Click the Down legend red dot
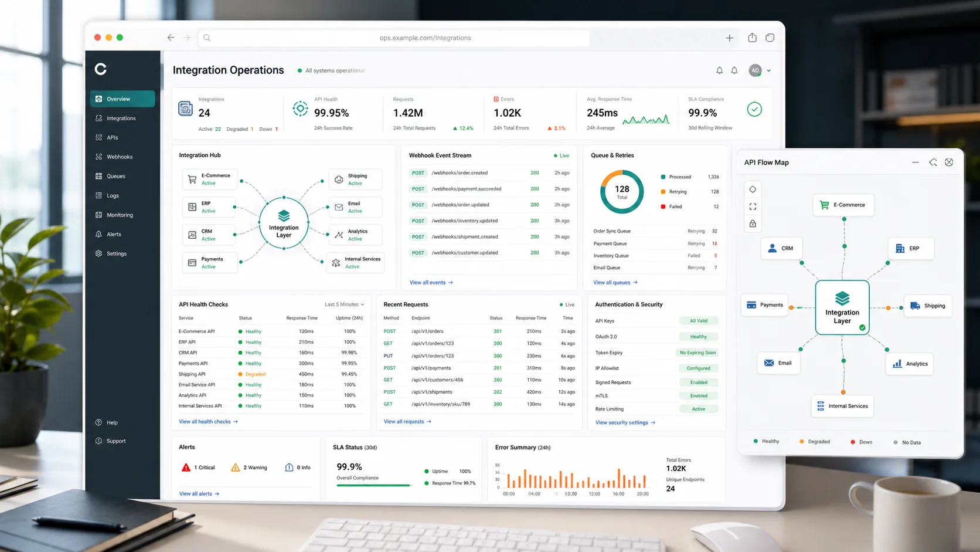Image resolution: width=980 pixels, height=552 pixels. (852, 442)
